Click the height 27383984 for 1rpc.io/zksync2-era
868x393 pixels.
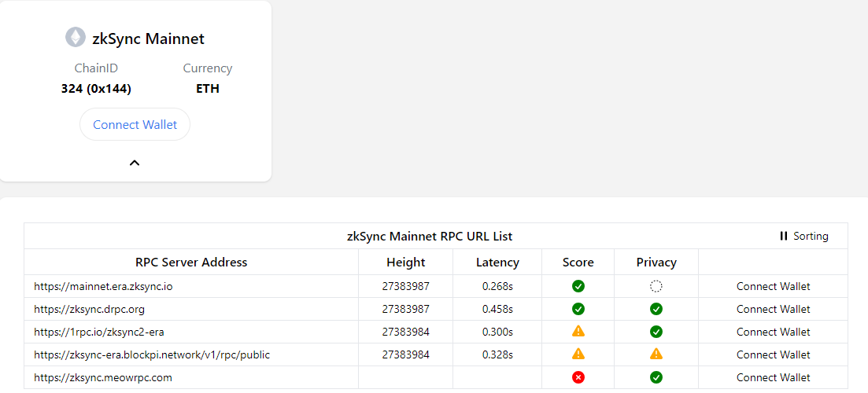pos(406,332)
